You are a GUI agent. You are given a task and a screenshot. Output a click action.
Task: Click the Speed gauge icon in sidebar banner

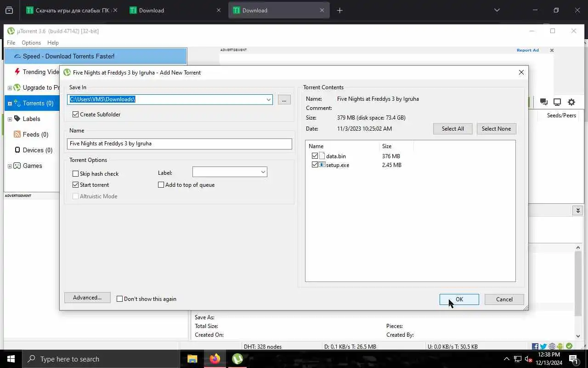(x=17, y=56)
